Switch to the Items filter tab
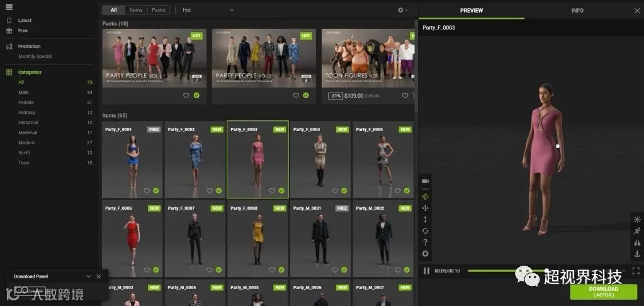The image size is (644, 306). 136,10
